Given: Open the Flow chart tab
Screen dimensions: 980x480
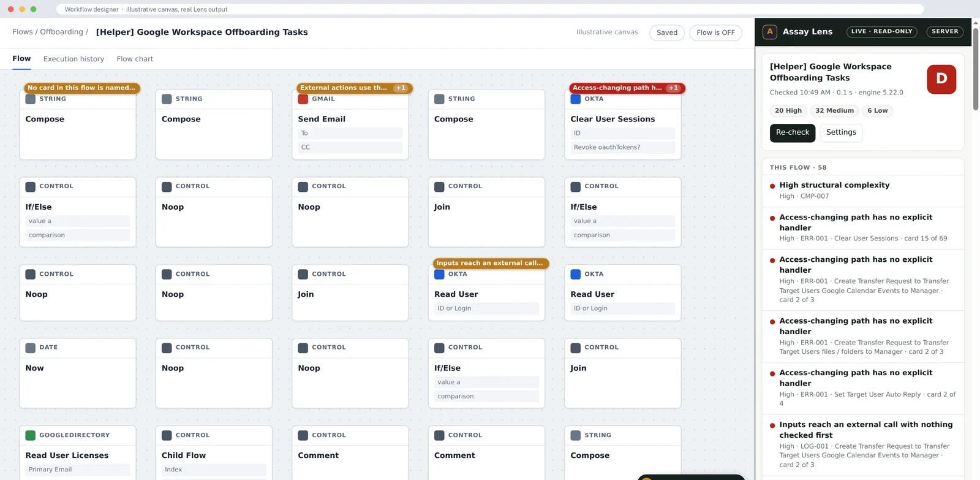Looking at the screenshot, I should (135, 59).
